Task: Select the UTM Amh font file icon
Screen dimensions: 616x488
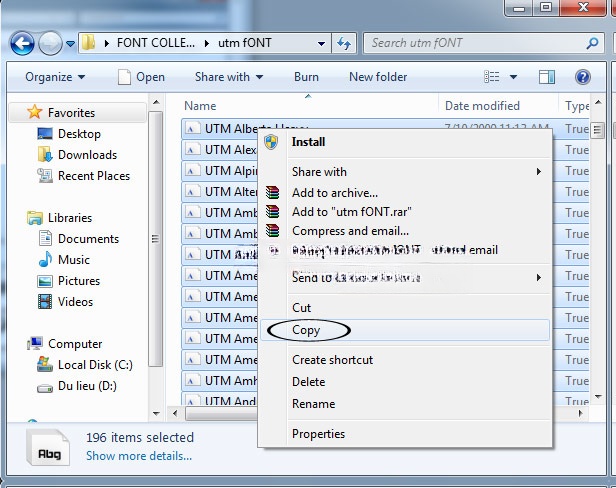Action: [192, 381]
